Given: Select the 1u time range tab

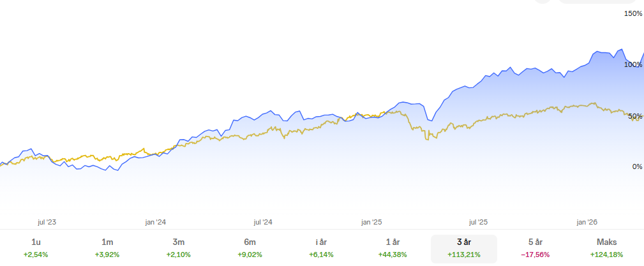Looking at the screenshot, I should click(x=36, y=248).
